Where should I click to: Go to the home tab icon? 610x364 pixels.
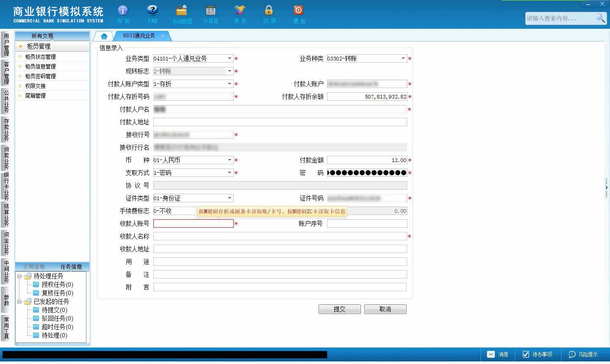[104, 36]
